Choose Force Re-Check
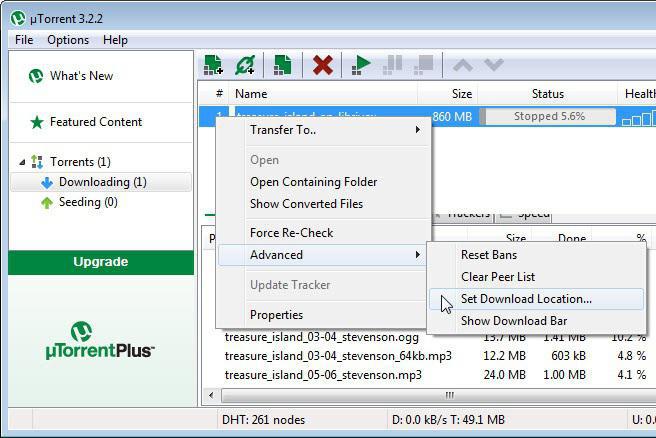This screenshot has width=656, height=438. coord(291,233)
